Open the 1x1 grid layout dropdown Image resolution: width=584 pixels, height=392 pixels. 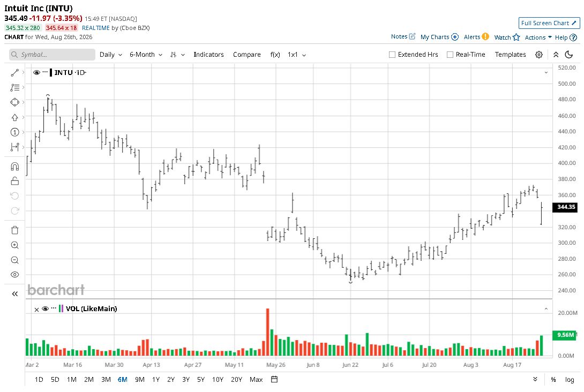(297, 55)
